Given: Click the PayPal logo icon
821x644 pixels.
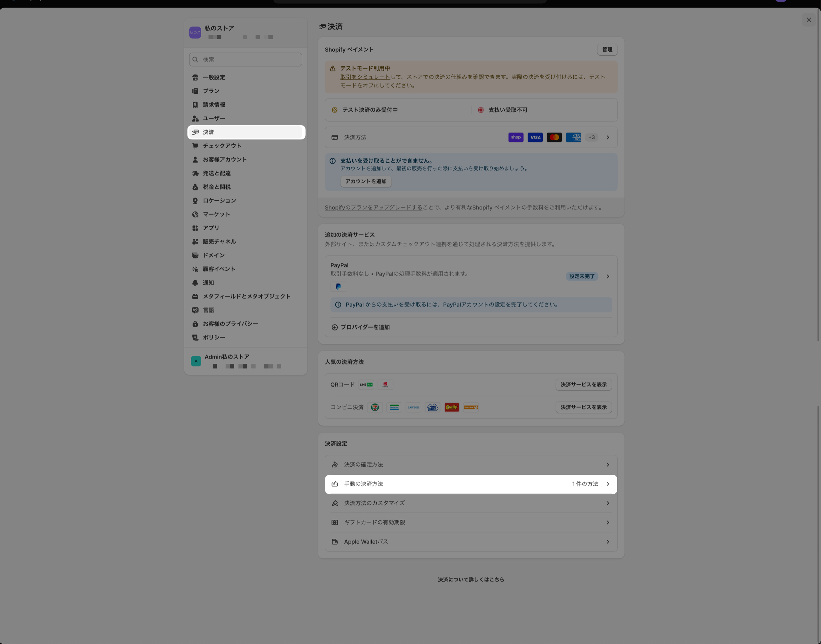Looking at the screenshot, I should pos(338,286).
